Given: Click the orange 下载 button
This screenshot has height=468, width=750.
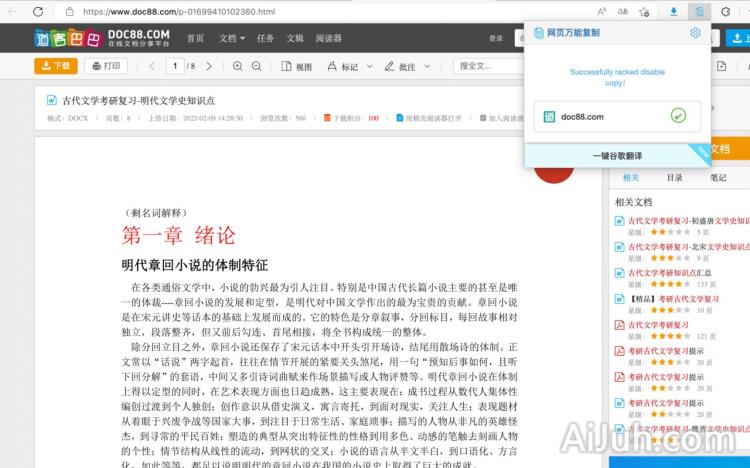Looking at the screenshot, I should [55, 66].
